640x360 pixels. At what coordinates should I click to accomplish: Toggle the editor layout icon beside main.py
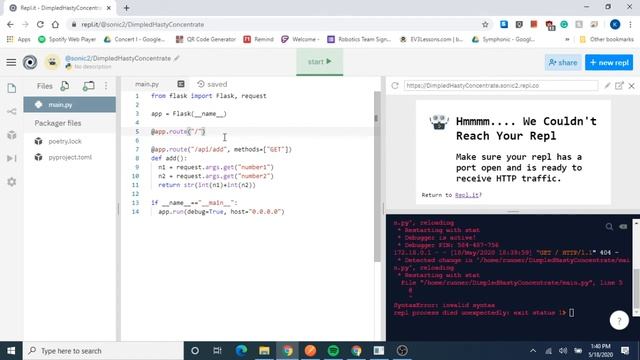[181, 84]
